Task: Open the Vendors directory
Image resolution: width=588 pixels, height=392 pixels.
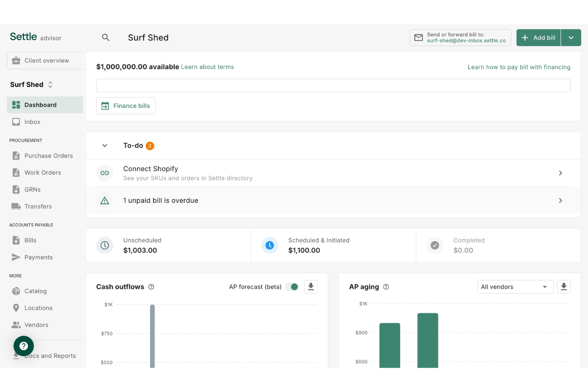Action: [x=36, y=324]
